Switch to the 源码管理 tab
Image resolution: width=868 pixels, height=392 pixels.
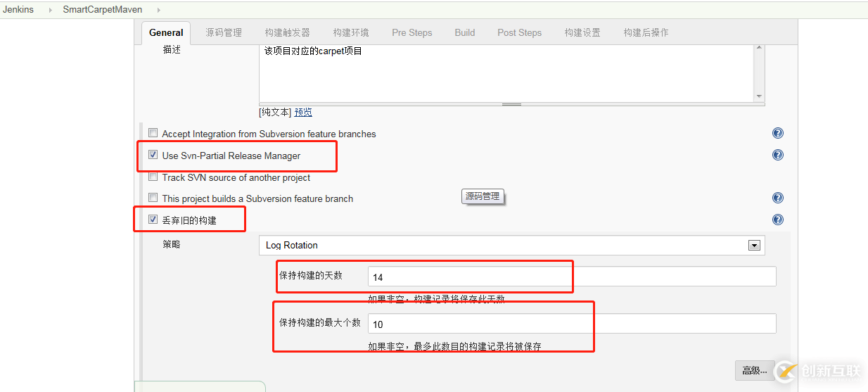coord(224,32)
